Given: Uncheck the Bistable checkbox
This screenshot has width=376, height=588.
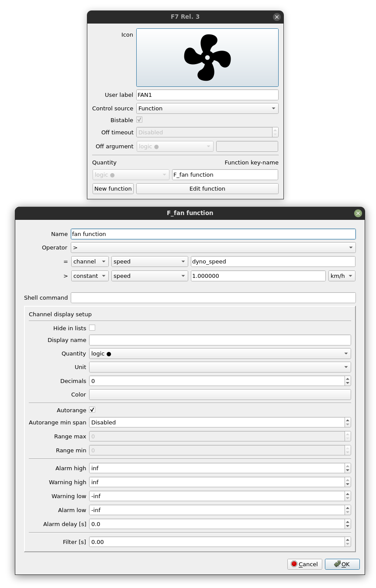Looking at the screenshot, I should point(139,120).
